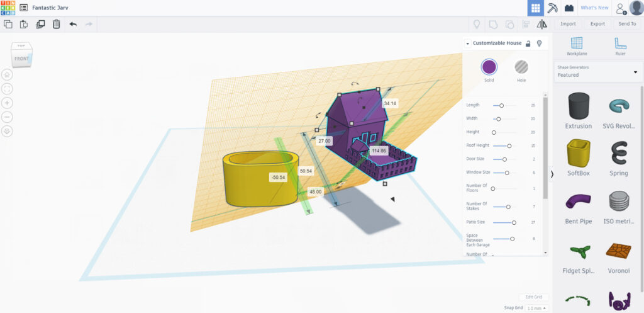644x313 pixels.
Task: Undo the last action
Action: [73, 25]
